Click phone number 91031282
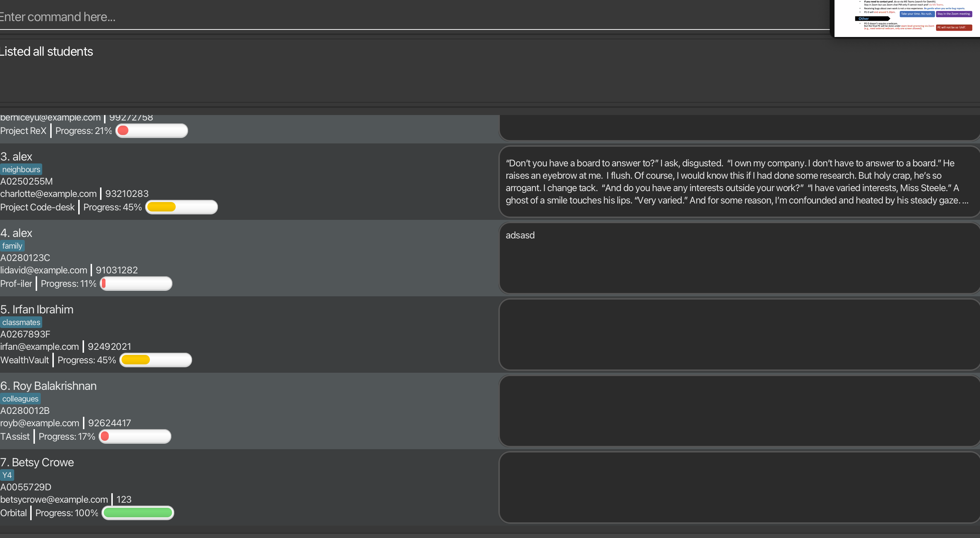The height and width of the screenshot is (538, 980). click(117, 270)
